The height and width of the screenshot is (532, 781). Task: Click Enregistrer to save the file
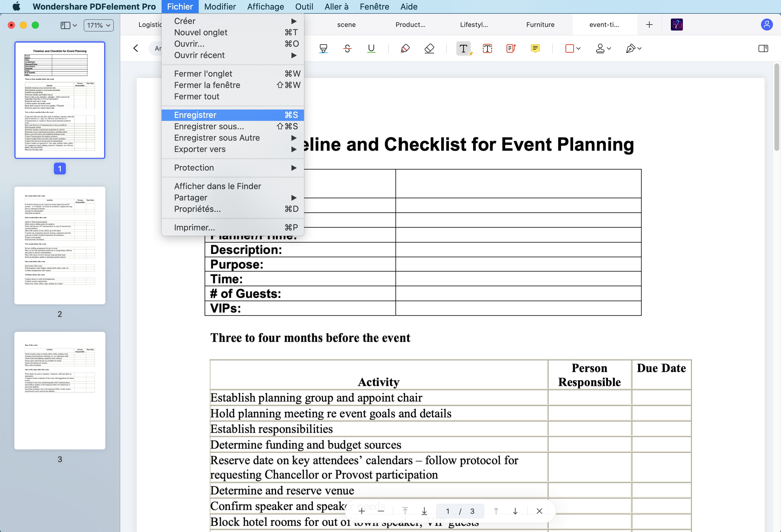pos(195,115)
